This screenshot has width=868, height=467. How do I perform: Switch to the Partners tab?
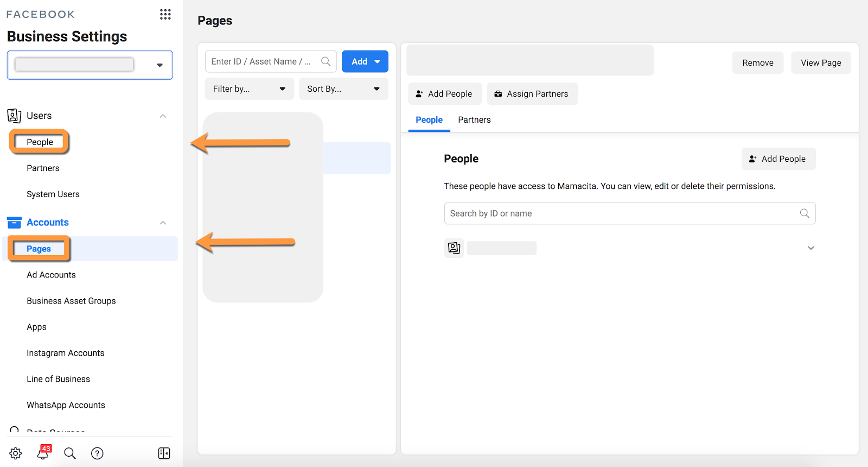click(x=474, y=120)
